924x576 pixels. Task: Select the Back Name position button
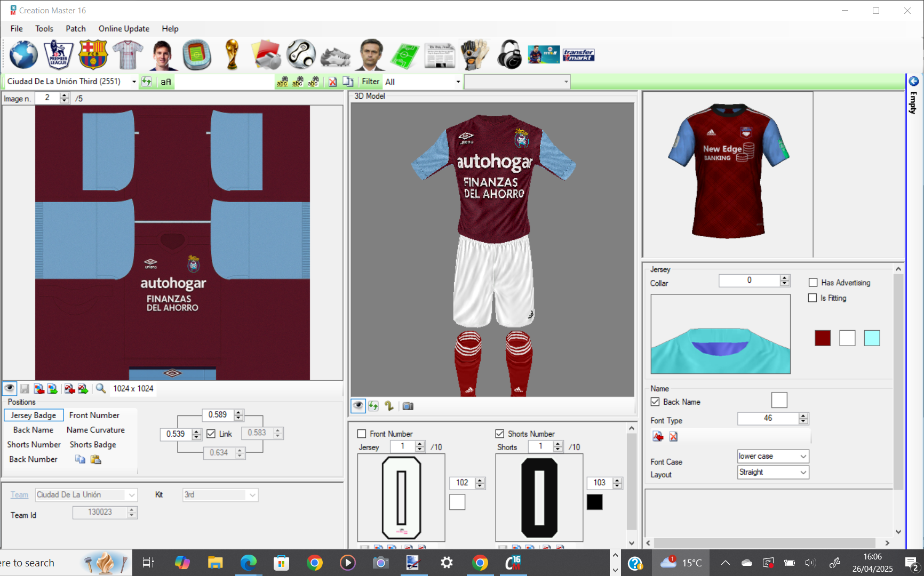33,430
